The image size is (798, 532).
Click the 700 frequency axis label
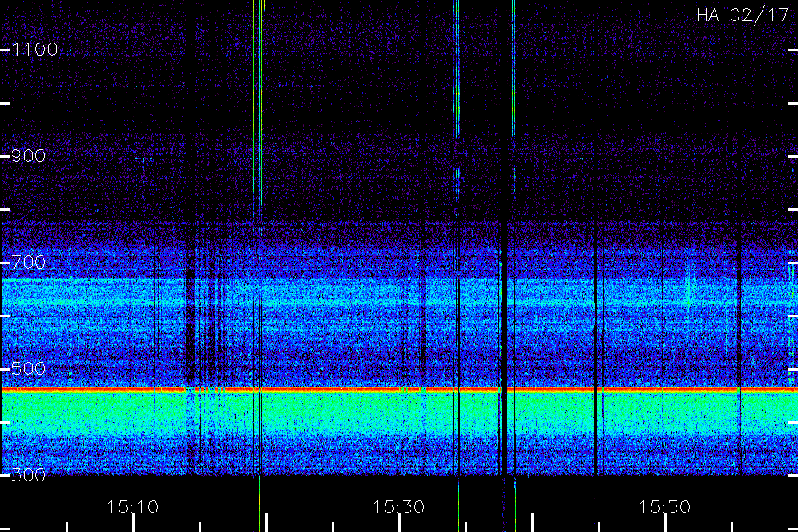pyautogui.click(x=28, y=262)
